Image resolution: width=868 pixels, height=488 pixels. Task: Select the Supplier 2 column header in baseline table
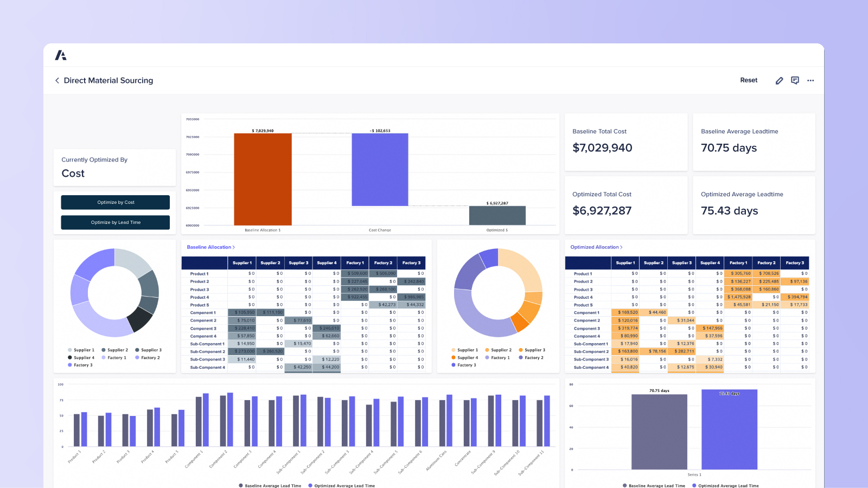click(x=270, y=262)
